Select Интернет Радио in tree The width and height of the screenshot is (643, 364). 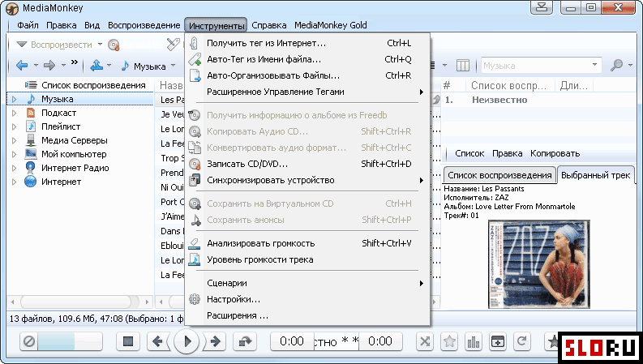(x=75, y=168)
